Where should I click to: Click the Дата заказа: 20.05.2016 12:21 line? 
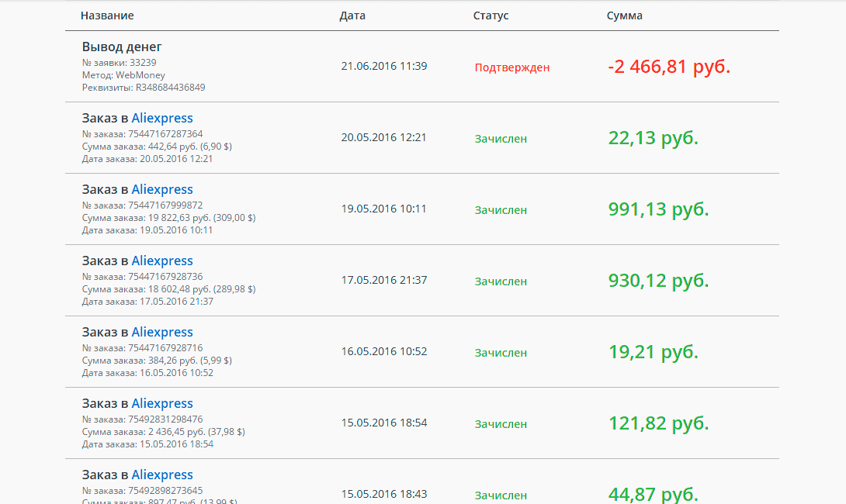pyautogui.click(x=147, y=159)
